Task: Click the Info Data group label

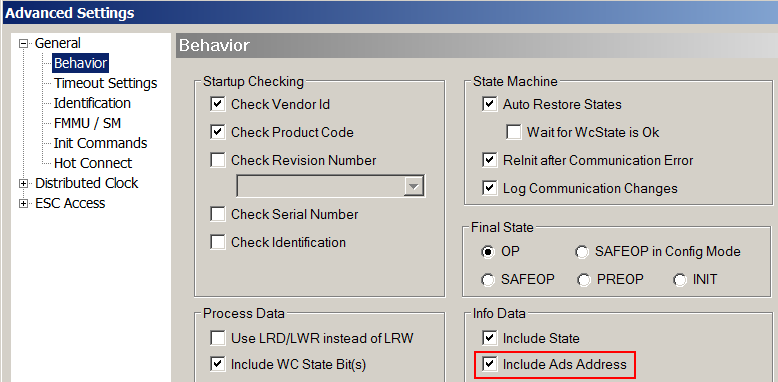Action: coord(499,314)
